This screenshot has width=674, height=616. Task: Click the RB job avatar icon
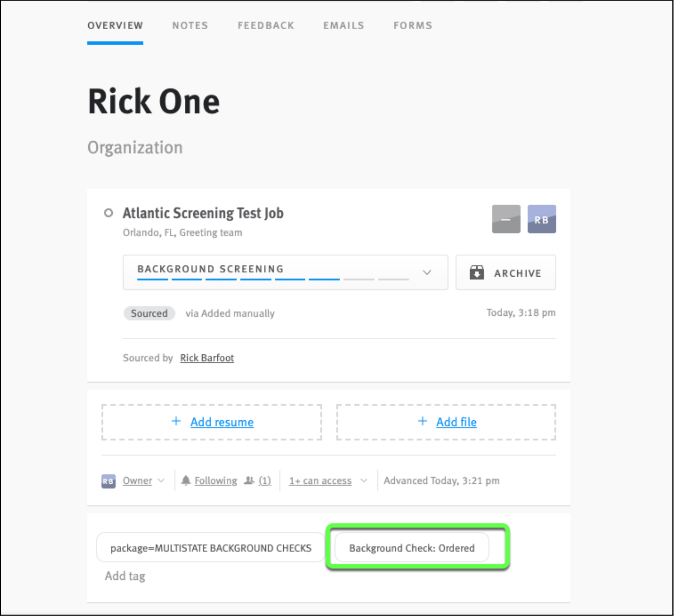(542, 219)
